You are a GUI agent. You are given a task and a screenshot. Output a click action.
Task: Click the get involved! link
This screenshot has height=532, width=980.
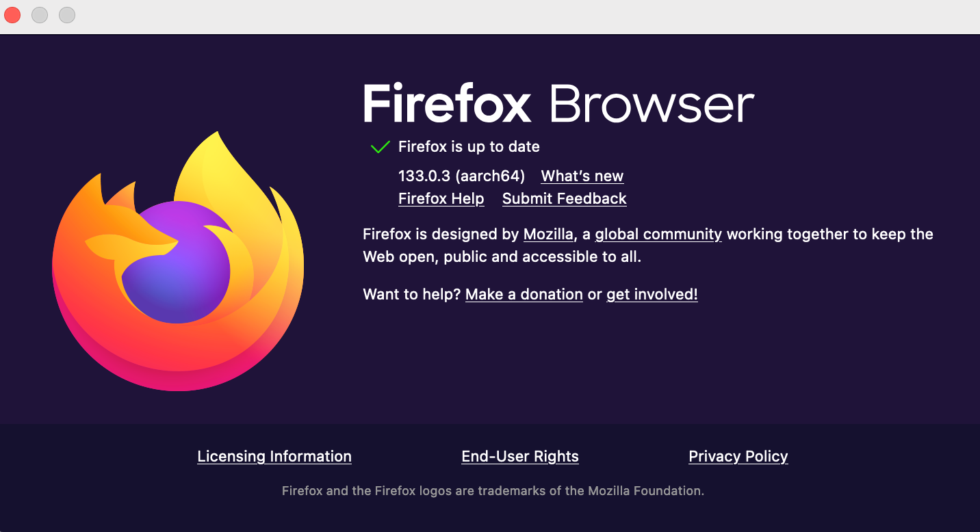click(652, 295)
